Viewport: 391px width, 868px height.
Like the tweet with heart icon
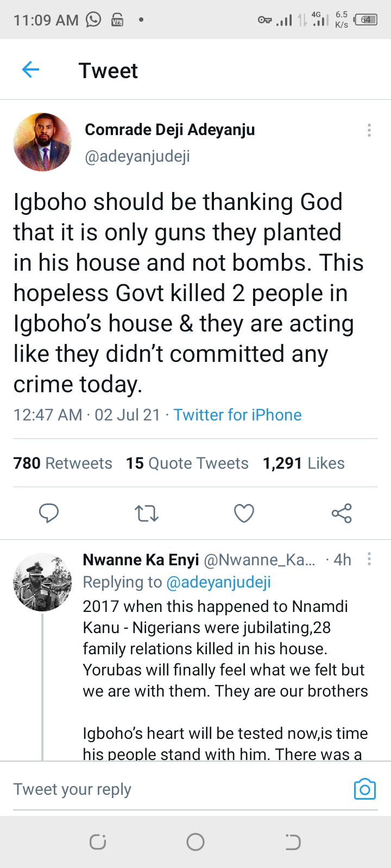pyautogui.click(x=244, y=513)
